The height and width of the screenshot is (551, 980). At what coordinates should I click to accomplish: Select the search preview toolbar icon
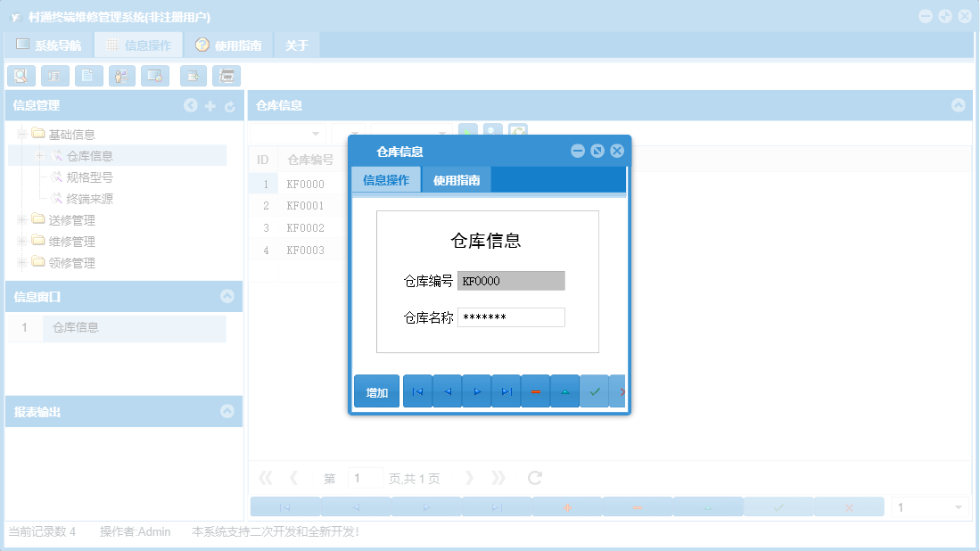click(x=21, y=76)
